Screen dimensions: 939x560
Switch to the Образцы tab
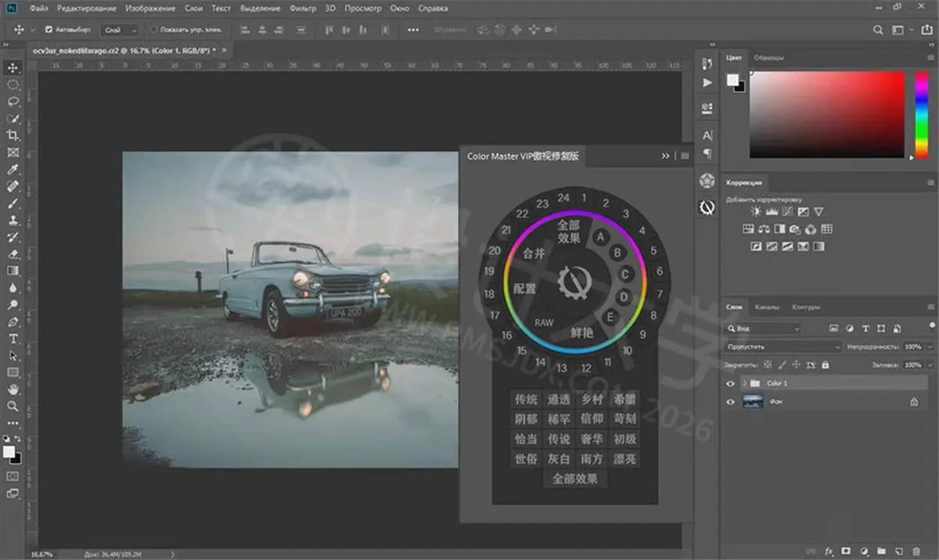(x=768, y=58)
